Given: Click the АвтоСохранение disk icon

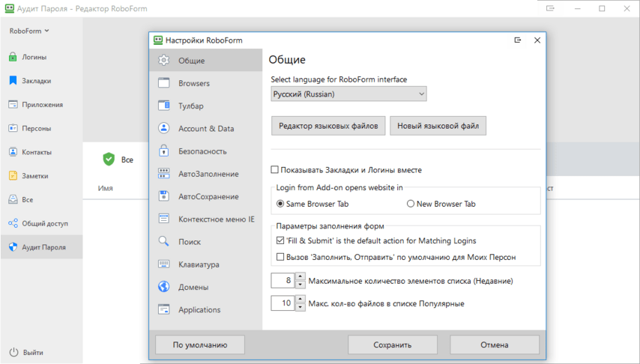Looking at the screenshot, I should point(163,196).
